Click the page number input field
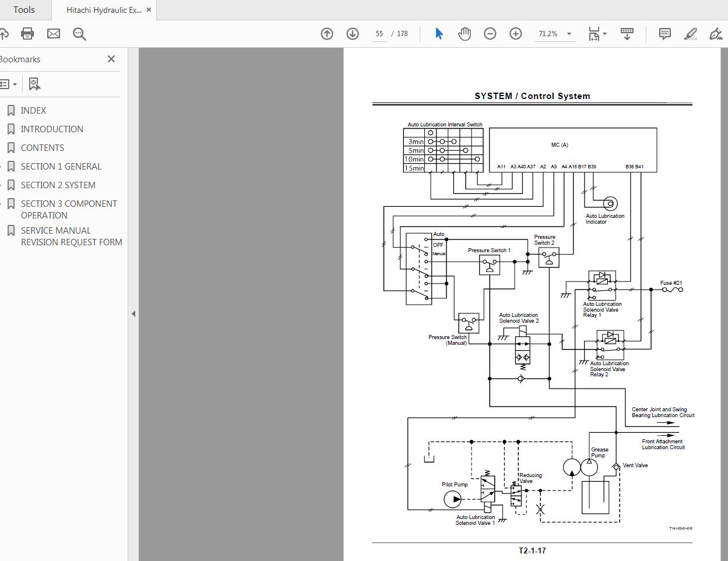728x561 pixels. [379, 33]
